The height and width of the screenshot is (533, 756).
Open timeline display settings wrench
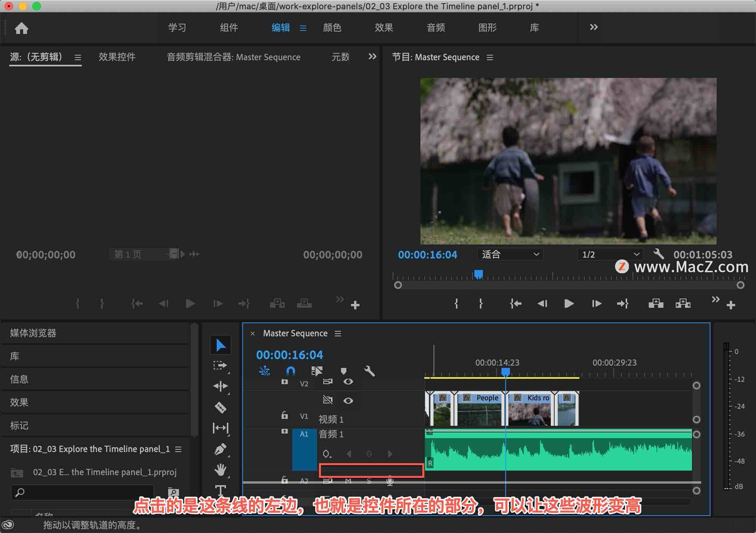coord(369,371)
